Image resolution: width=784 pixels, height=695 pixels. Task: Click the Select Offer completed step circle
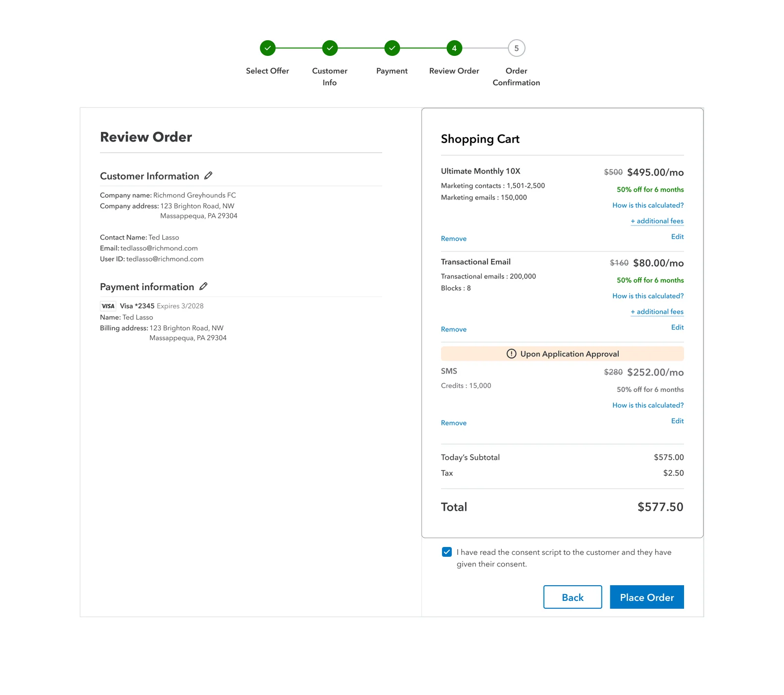coord(268,48)
